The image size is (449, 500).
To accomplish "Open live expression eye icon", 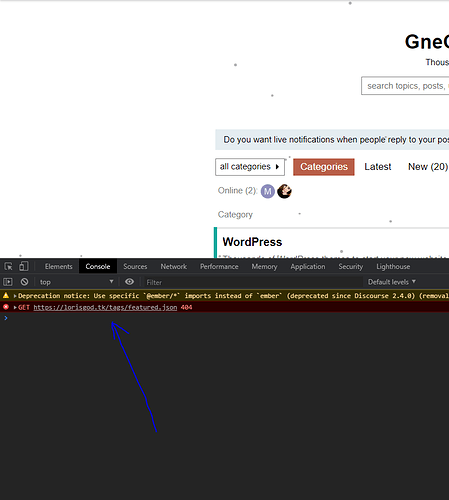I will [129, 282].
